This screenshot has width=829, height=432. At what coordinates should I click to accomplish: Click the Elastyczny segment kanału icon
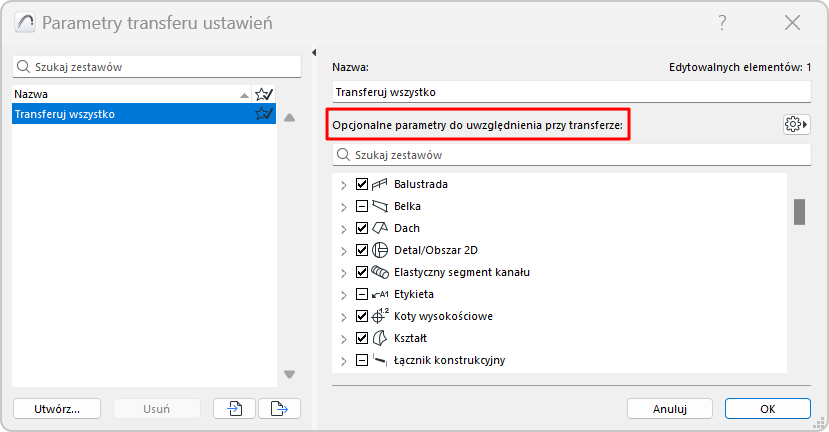380,272
